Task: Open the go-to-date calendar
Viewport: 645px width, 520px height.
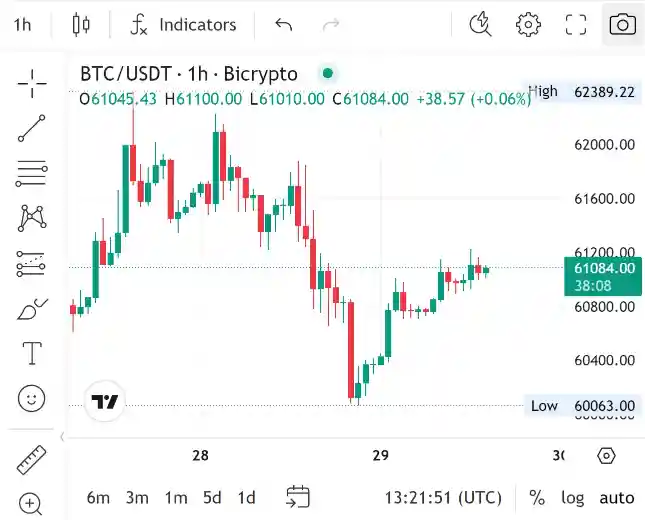Action: pyautogui.click(x=297, y=497)
